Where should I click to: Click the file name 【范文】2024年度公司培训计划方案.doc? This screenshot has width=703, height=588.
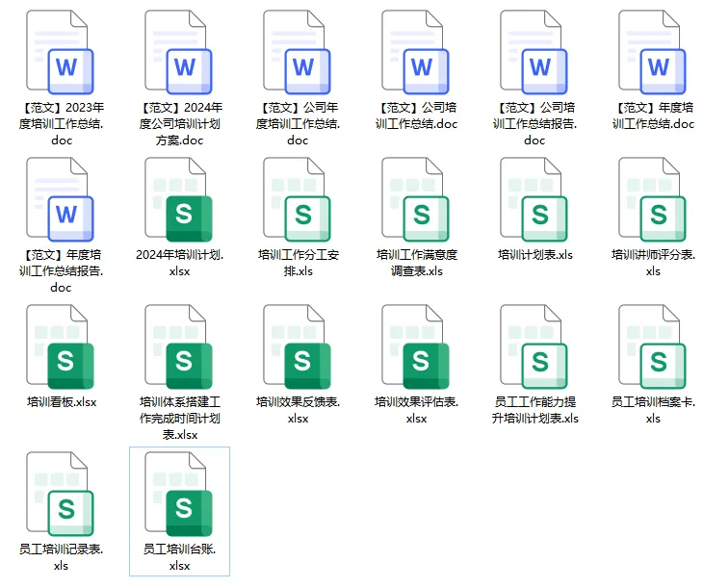[x=180, y=124]
